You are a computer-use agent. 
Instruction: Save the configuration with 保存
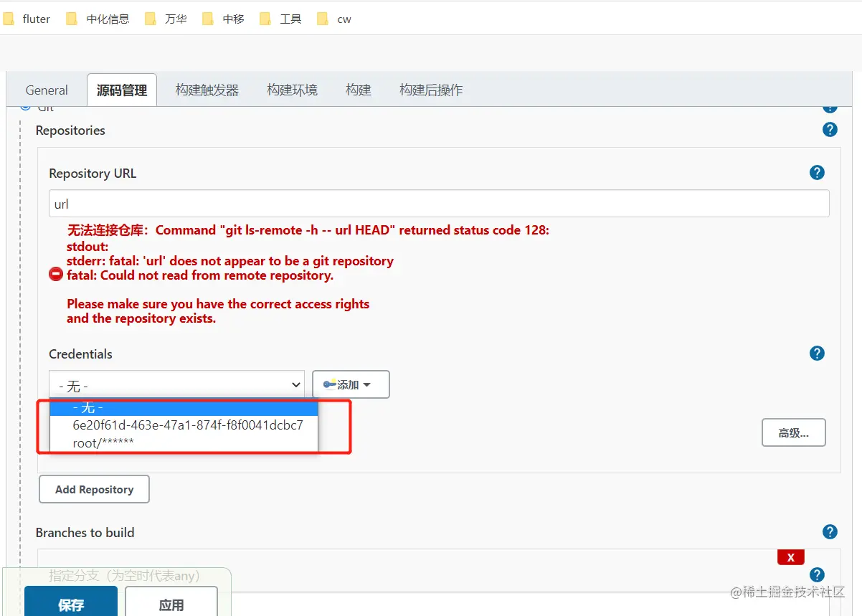tap(71, 602)
